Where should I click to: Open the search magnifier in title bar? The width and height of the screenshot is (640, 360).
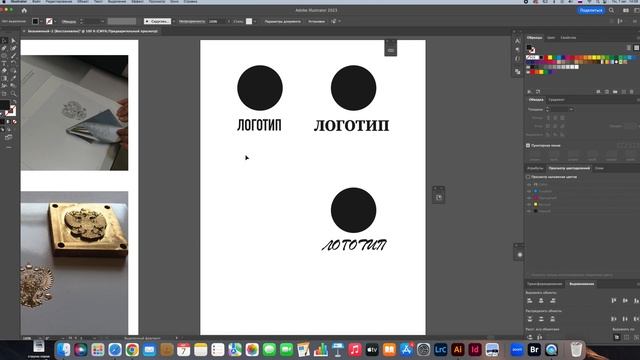[x=611, y=11]
